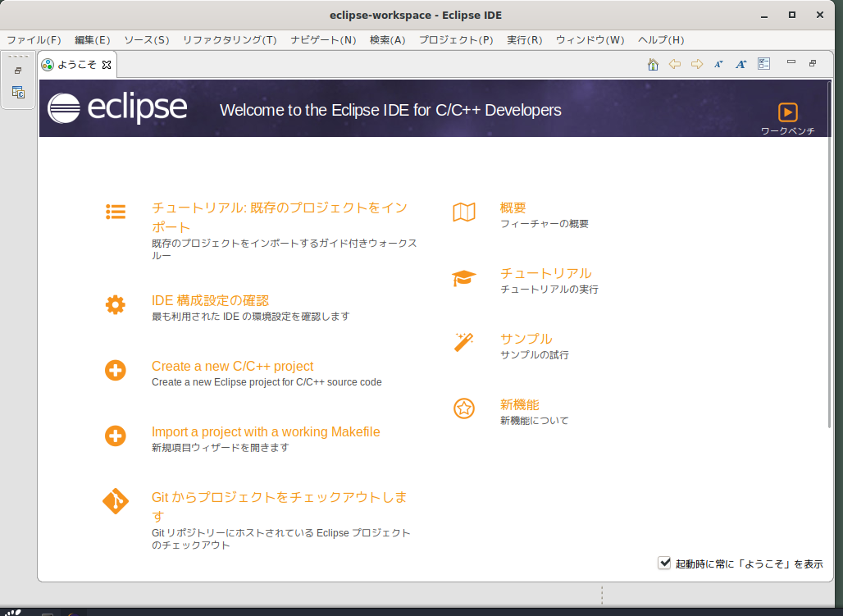The width and height of the screenshot is (843, 616).
Task: Click the text 新機能について
Action: pyautogui.click(x=535, y=421)
